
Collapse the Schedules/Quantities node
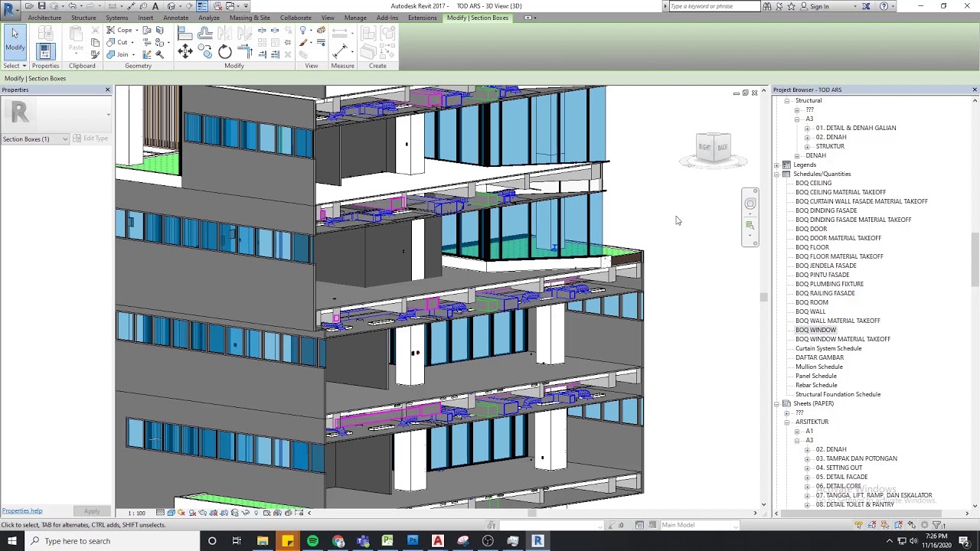pyautogui.click(x=776, y=174)
